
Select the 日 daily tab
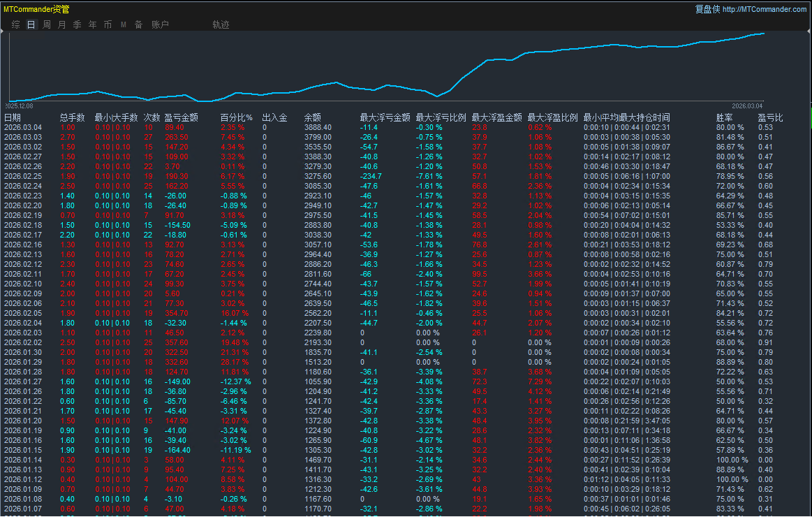pos(31,24)
